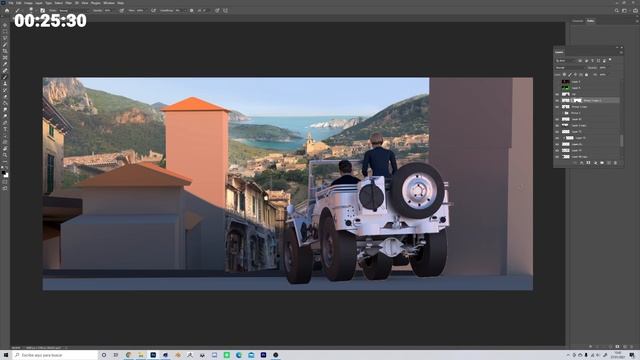Select the Zoom tool
Viewport: 640px width, 360px height.
click(x=5, y=156)
